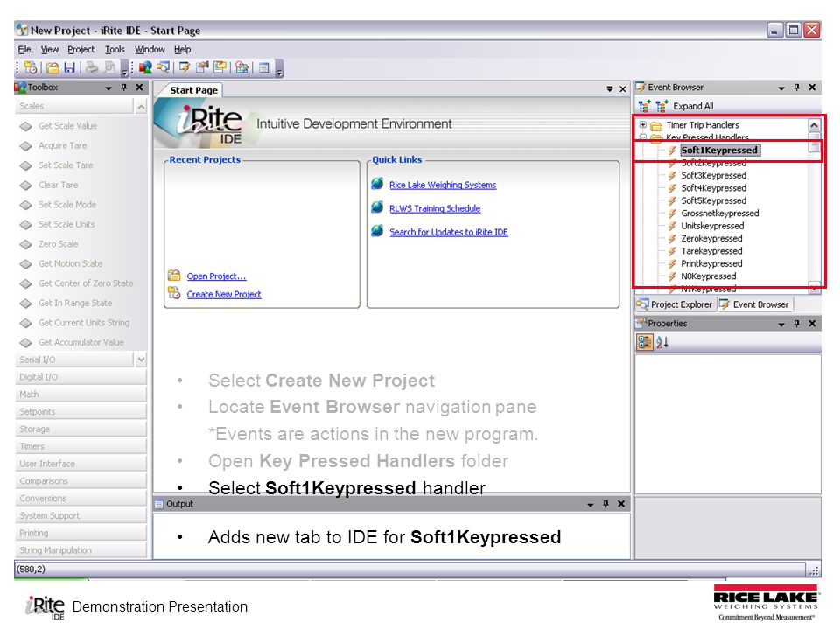Click the Open folder toolbar icon
The image size is (840, 630).
click(x=52, y=67)
